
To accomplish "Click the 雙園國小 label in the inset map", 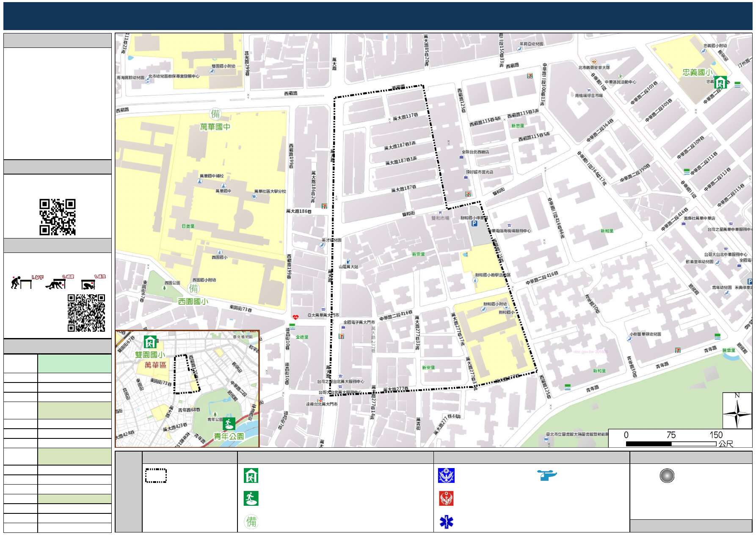I will [x=150, y=355].
